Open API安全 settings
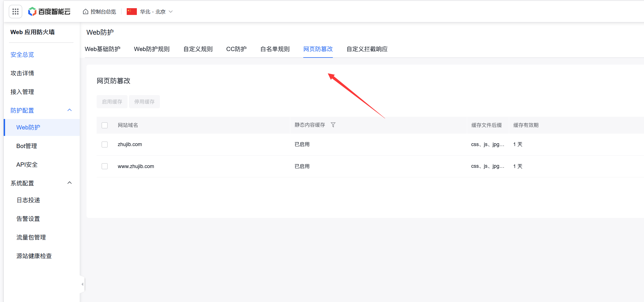Screen dimensions: 644x302 pyautogui.click(x=27, y=164)
